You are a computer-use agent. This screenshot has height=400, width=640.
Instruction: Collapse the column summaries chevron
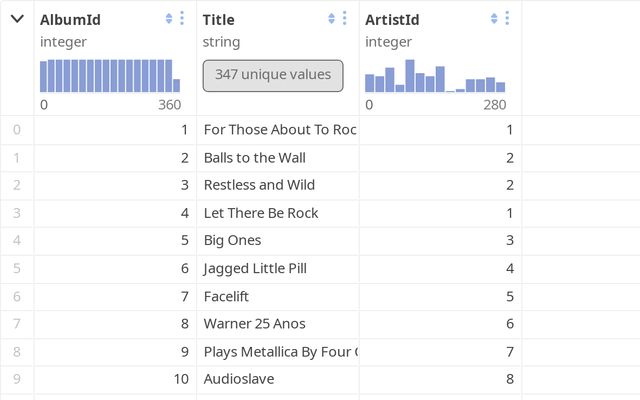tap(17, 19)
